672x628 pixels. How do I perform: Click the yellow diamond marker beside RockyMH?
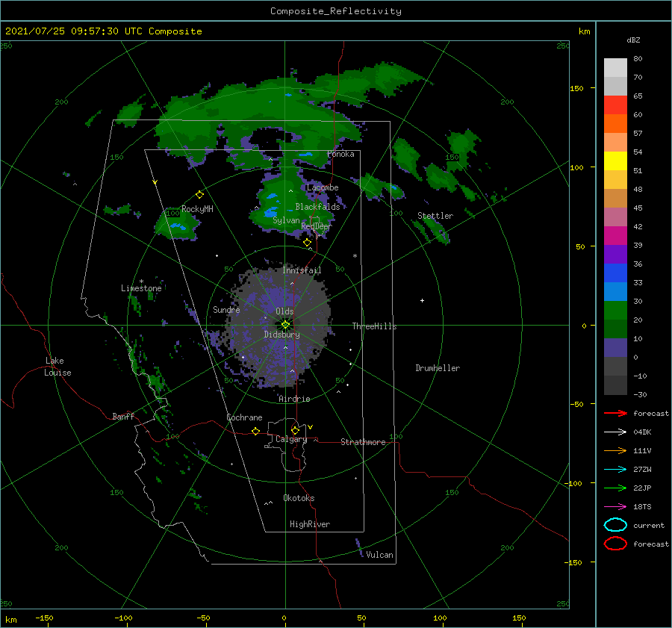tap(199, 195)
